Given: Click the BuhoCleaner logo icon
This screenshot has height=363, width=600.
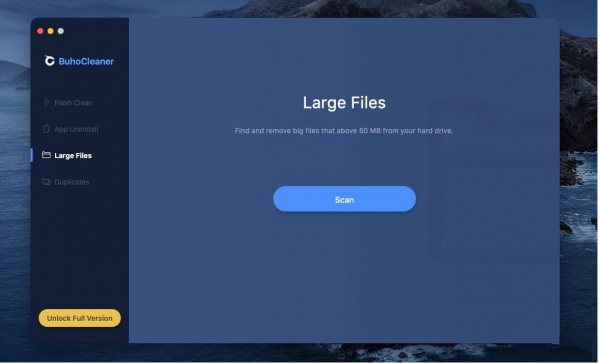Looking at the screenshot, I should tap(49, 61).
